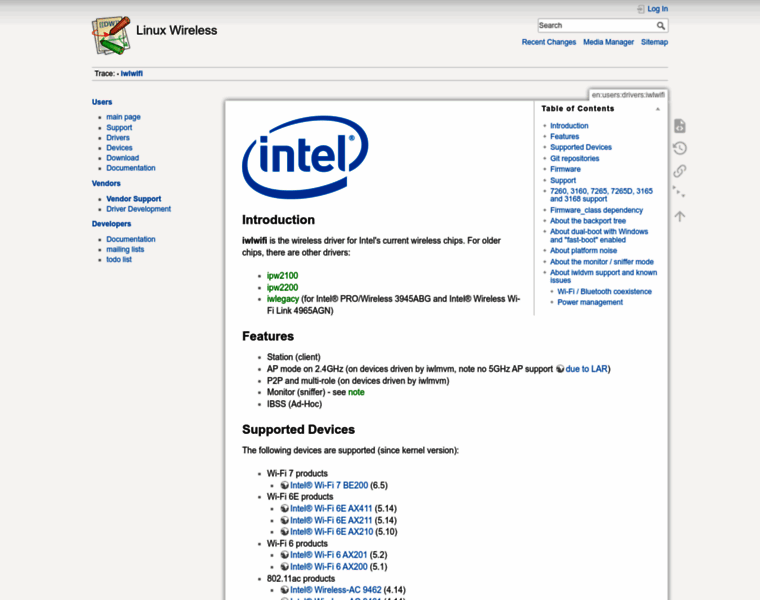Click the Fold/unfold all icon in page tools
This screenshot has width=760, height=600.
[x=680, y=193]
